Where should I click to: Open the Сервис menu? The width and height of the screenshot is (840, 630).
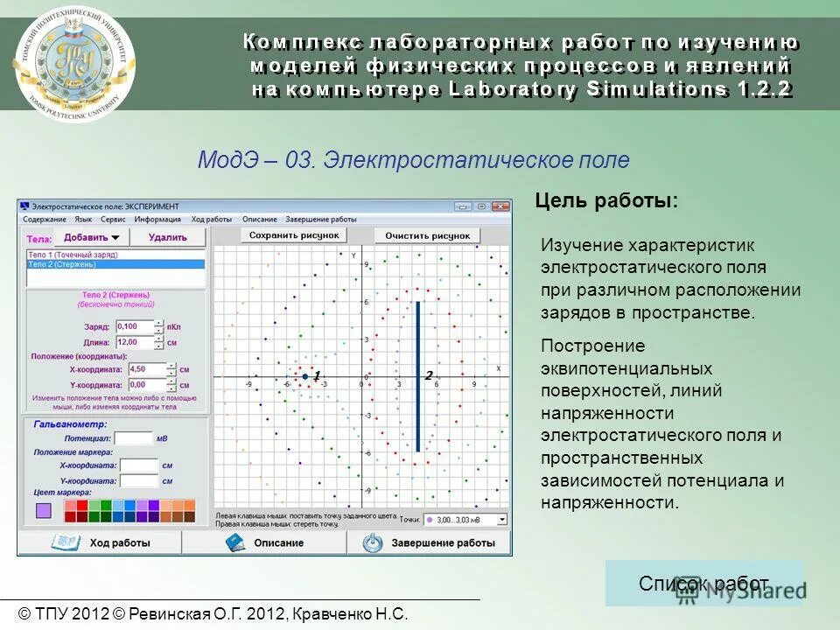pyautogui.click(x=113, y=219)
